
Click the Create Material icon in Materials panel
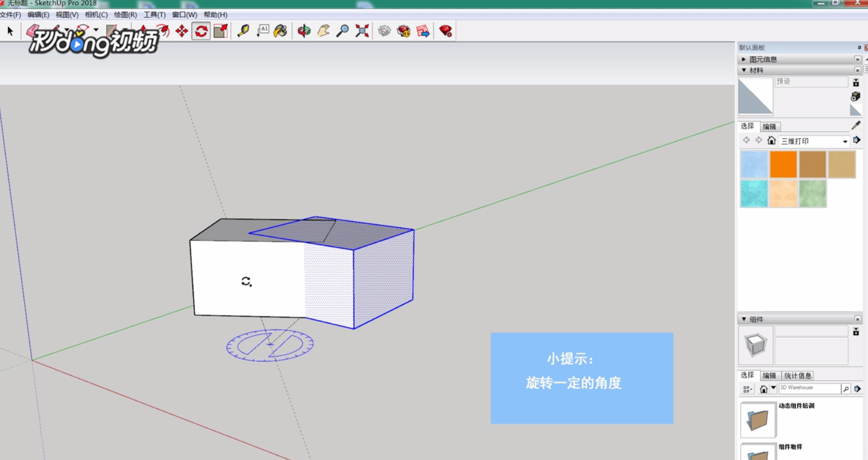tap(856, 96)
